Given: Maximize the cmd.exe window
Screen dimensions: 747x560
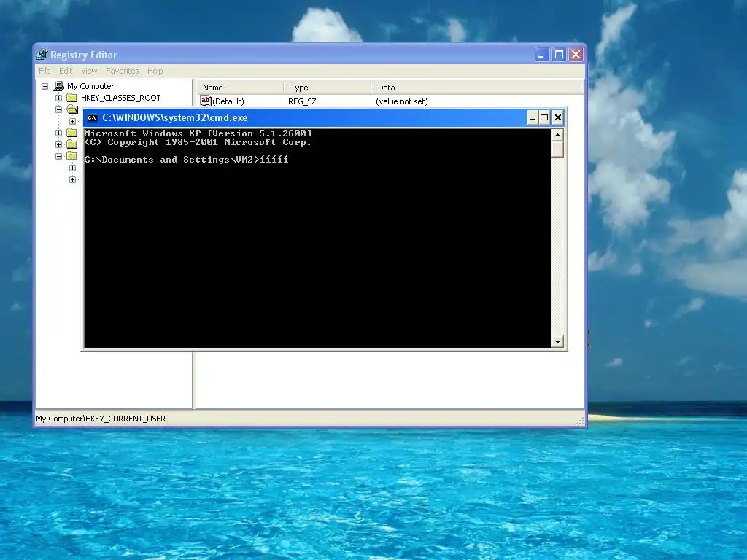Looking at the screenshot, I should click(x=544, y=117).
